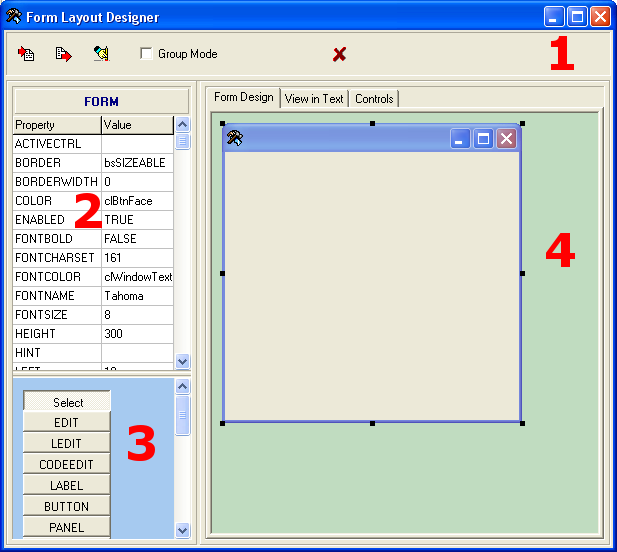Screen dimensions: 617x552
Task: Click the import form icon in toolbar
Action: [27, 54]
